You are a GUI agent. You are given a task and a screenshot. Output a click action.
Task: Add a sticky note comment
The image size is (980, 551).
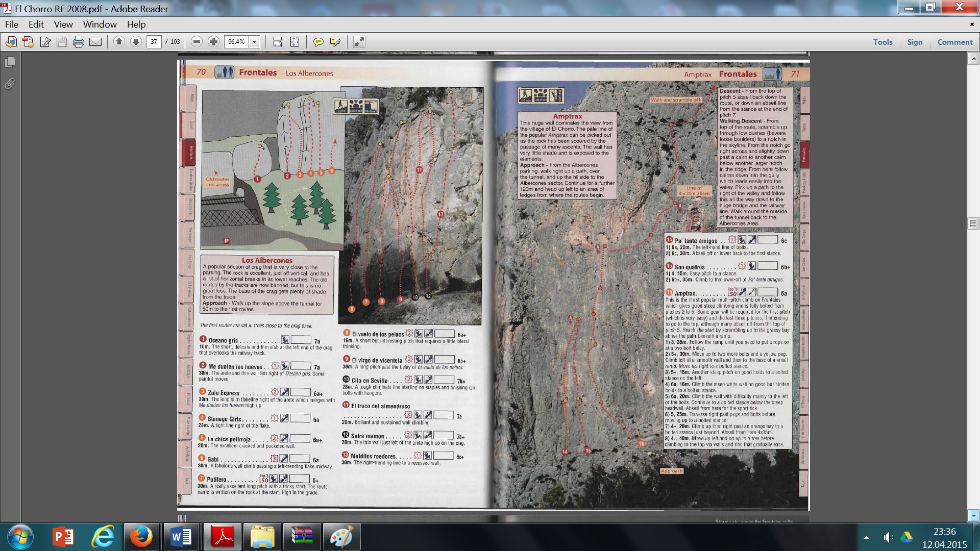(x=318, y=42)
